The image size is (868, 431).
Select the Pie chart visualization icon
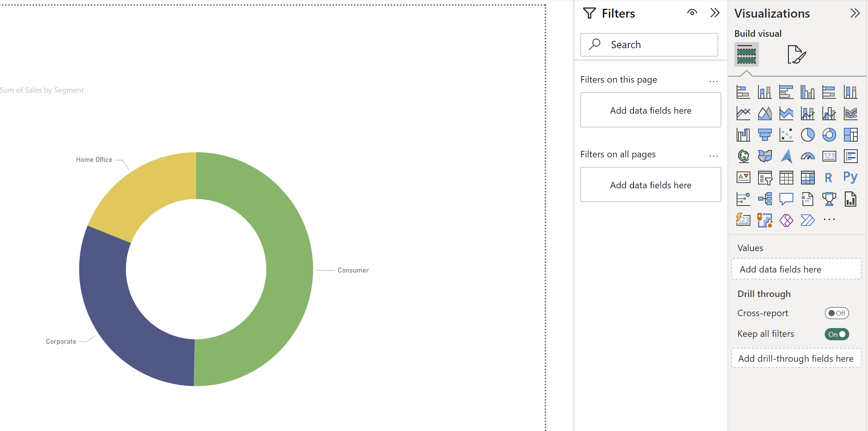click(807, 135)
